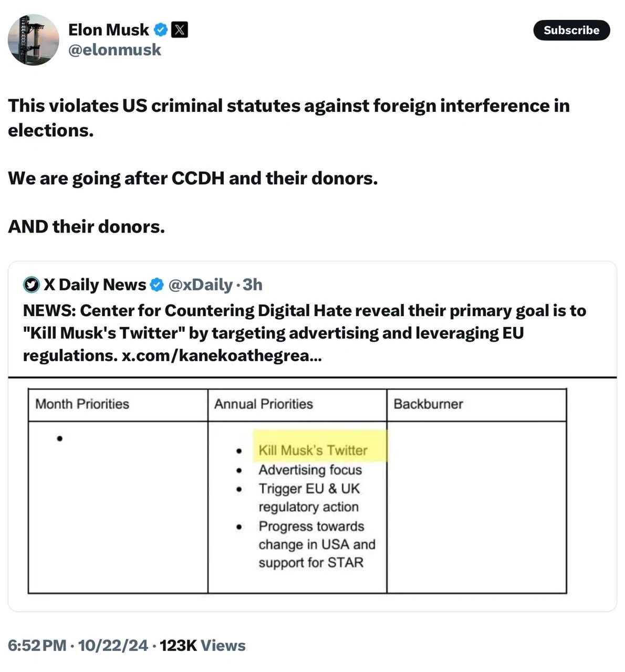Click the Annual Priorities column header
The height and width of the screenshot is (672, 625).
click(x=264, y=404)
